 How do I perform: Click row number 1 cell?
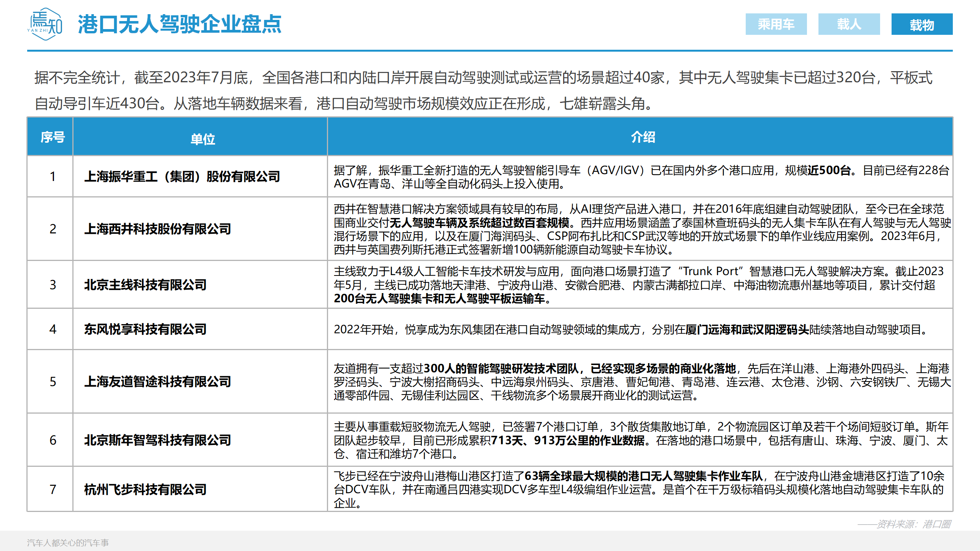[50, 176]
